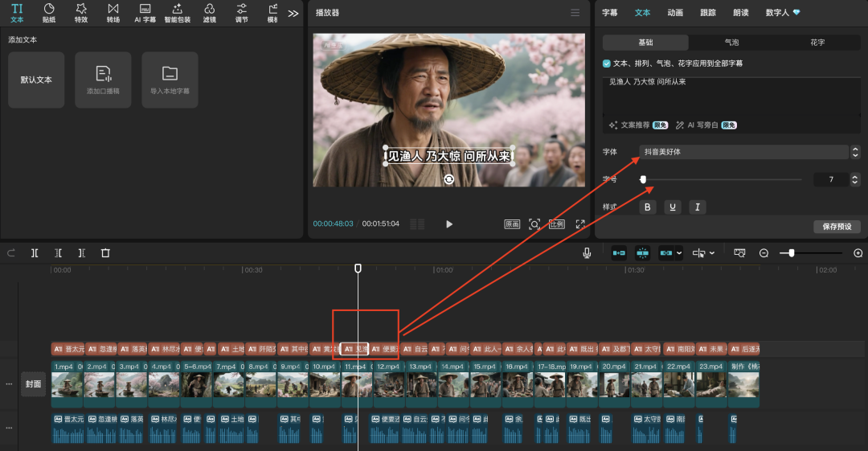Open the 文本 text tool tab
This screenshot has height=451, width=868.
[17, 13]
